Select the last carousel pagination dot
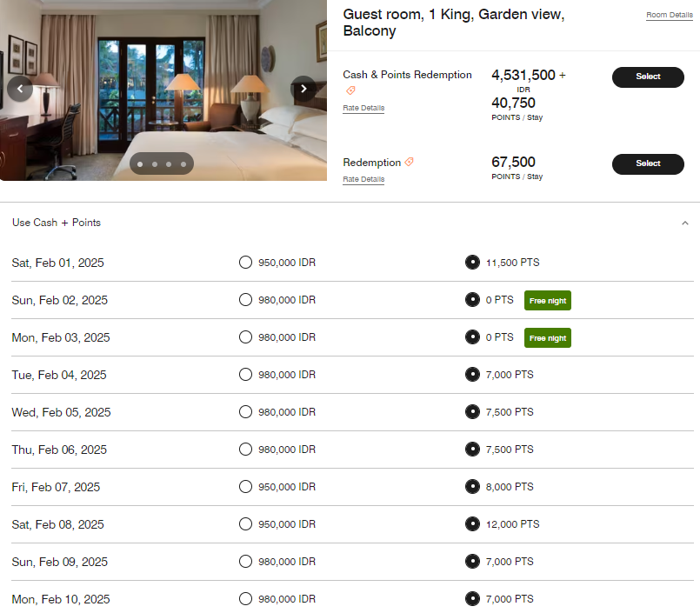700x613 pixels. click(183, 163)
